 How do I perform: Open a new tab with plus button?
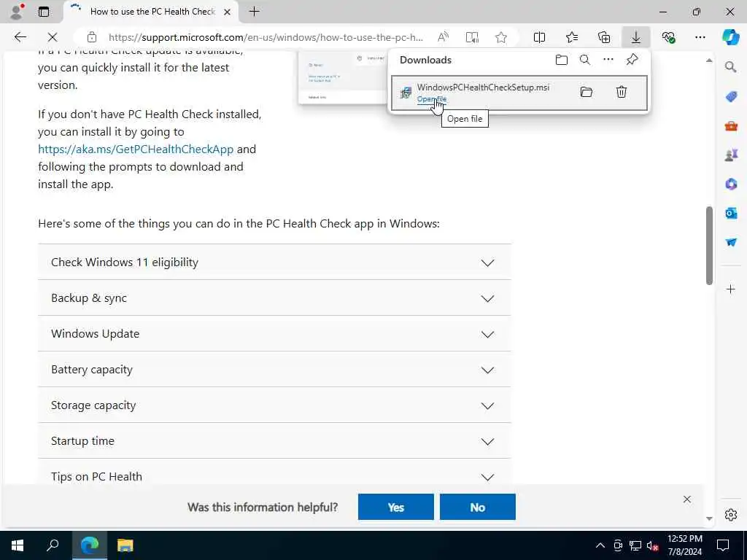(255, 12)
